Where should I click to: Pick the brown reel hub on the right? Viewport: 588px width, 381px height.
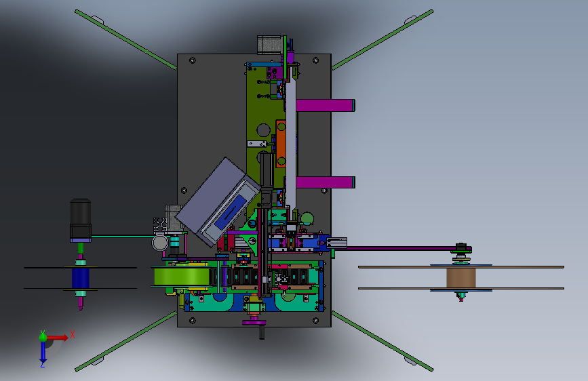[x=461, y=278]
